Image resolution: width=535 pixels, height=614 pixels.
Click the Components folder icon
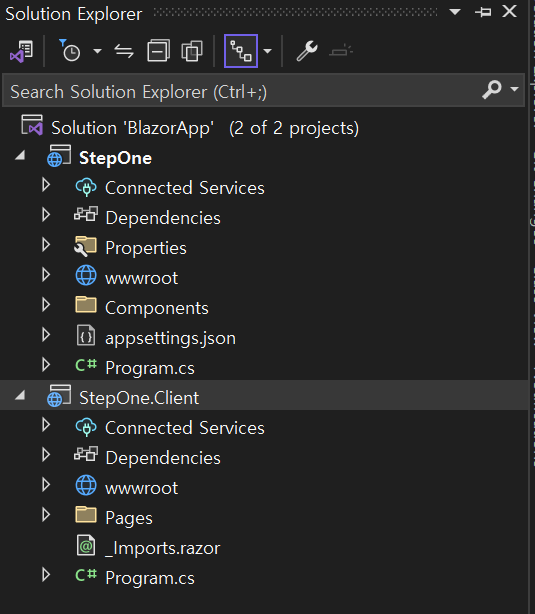86,305
